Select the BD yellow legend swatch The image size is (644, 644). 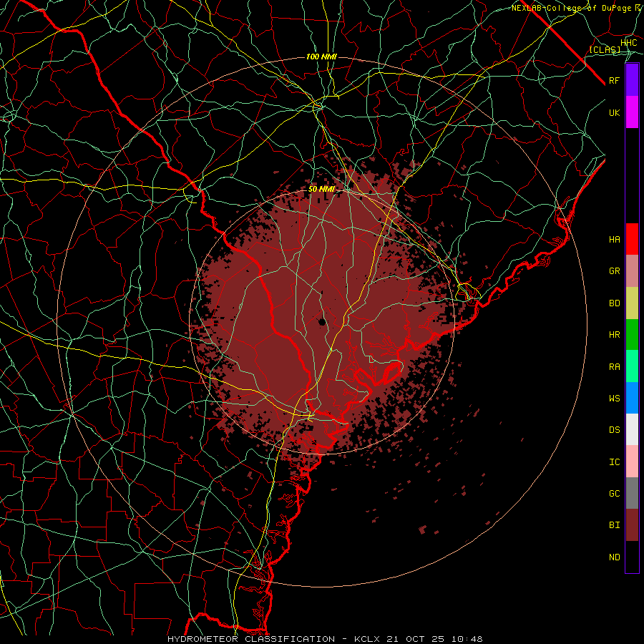tap(632, 303)
